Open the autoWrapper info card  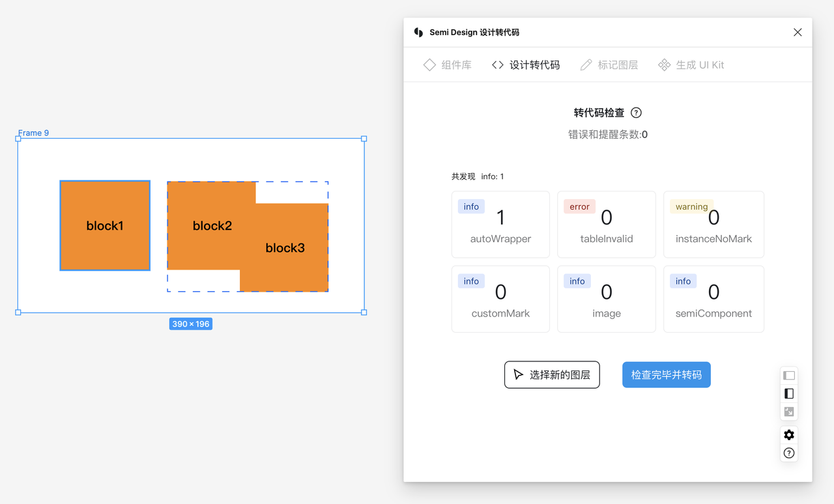[x=500, y=225]
